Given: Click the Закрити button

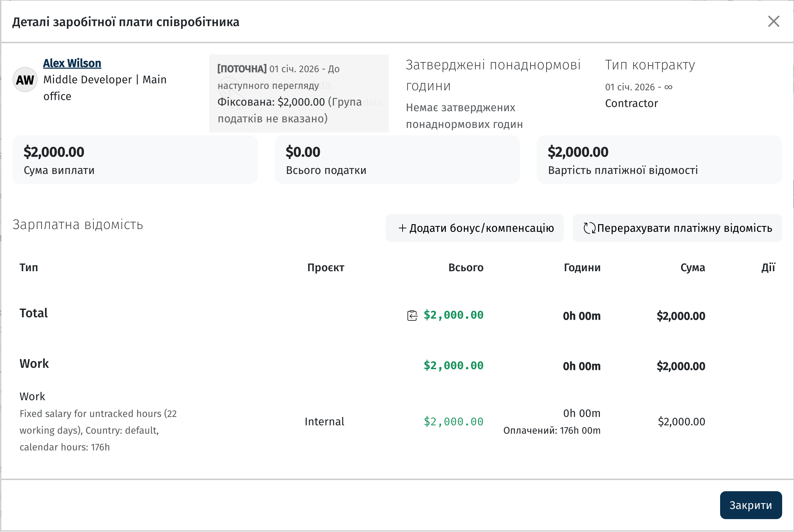Looking at the screenshot, I should (751, 505).
